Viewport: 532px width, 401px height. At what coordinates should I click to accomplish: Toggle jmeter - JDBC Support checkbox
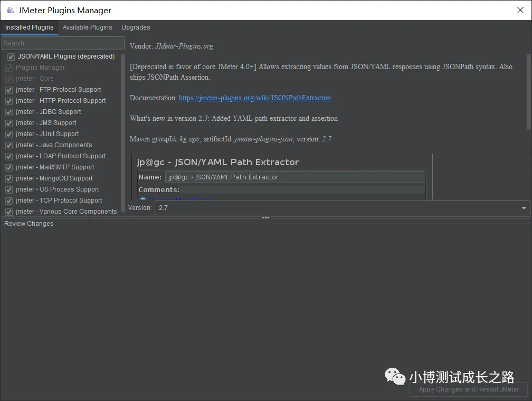9,112
